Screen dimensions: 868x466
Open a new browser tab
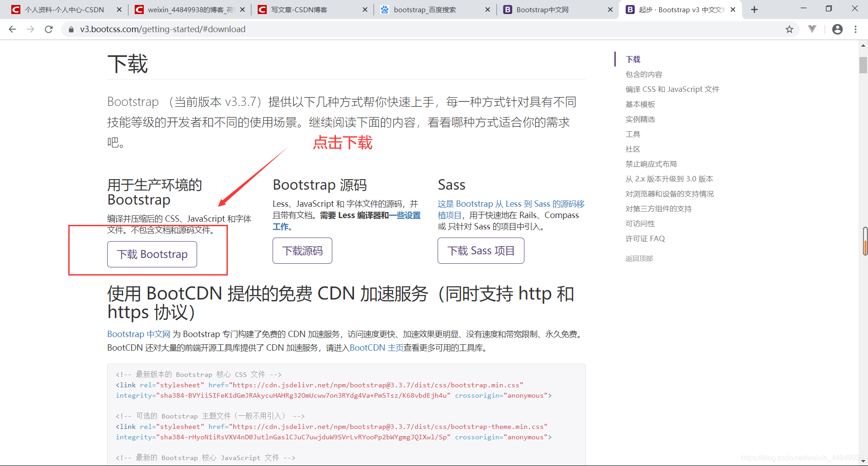pos(754,10)
